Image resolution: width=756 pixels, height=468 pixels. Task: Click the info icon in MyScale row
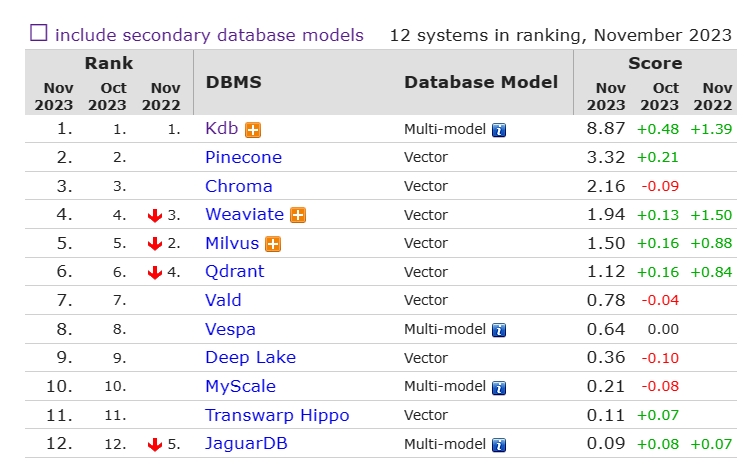point(499,388)
